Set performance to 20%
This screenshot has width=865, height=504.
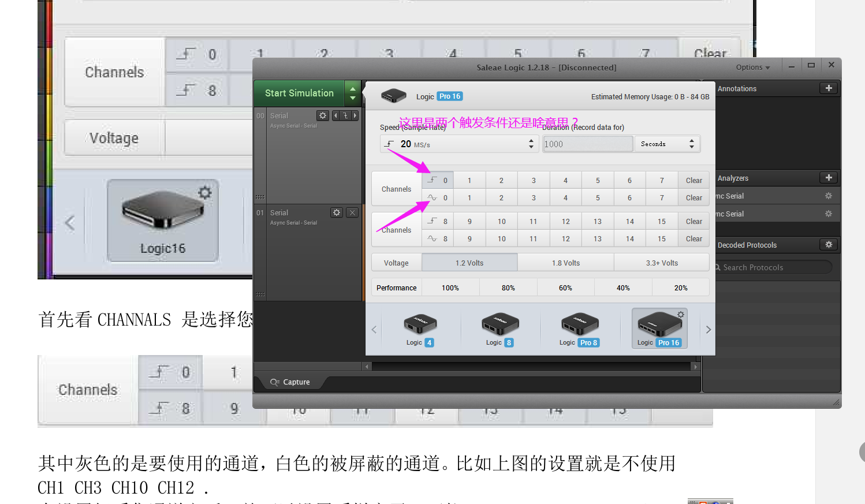coord(681,288)
